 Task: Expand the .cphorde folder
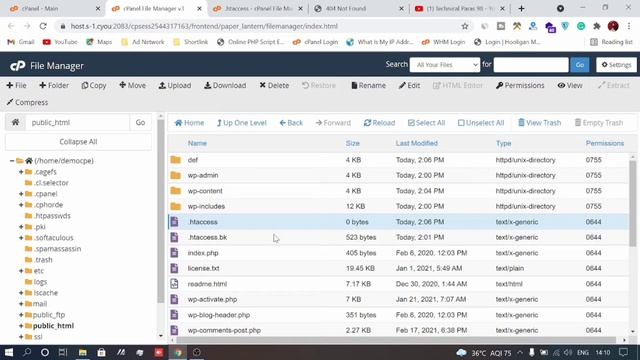point(21,205)
